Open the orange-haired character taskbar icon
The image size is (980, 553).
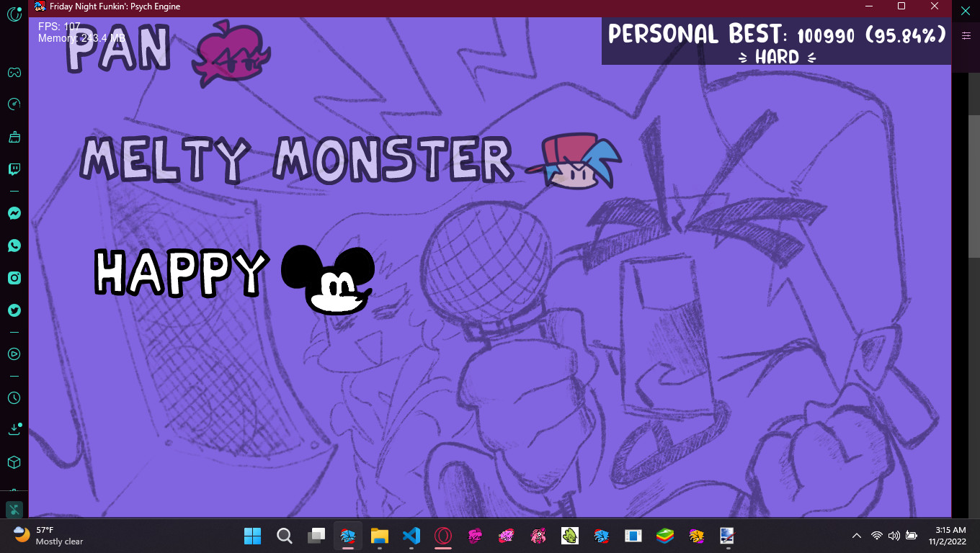[697, 536]
